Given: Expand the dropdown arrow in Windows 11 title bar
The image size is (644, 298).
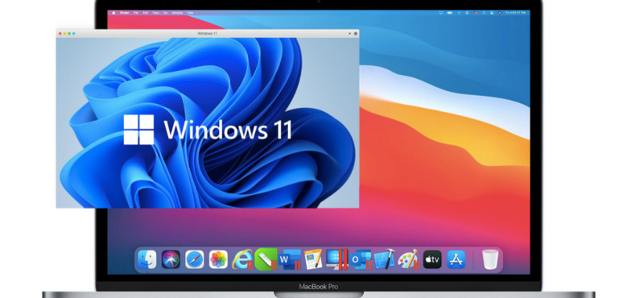Looking at the screenshot, I should (350, 33).
